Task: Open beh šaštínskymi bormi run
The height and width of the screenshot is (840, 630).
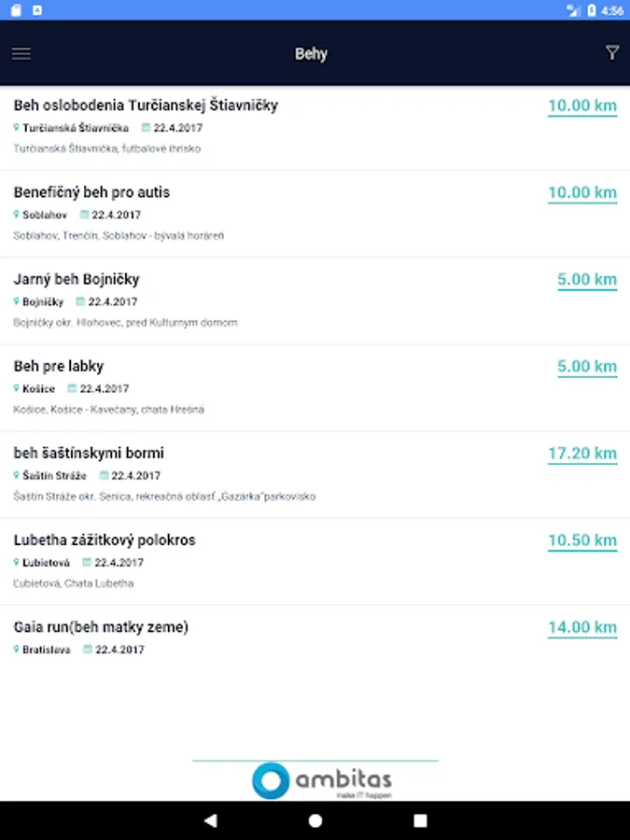Action: (89, 454)
